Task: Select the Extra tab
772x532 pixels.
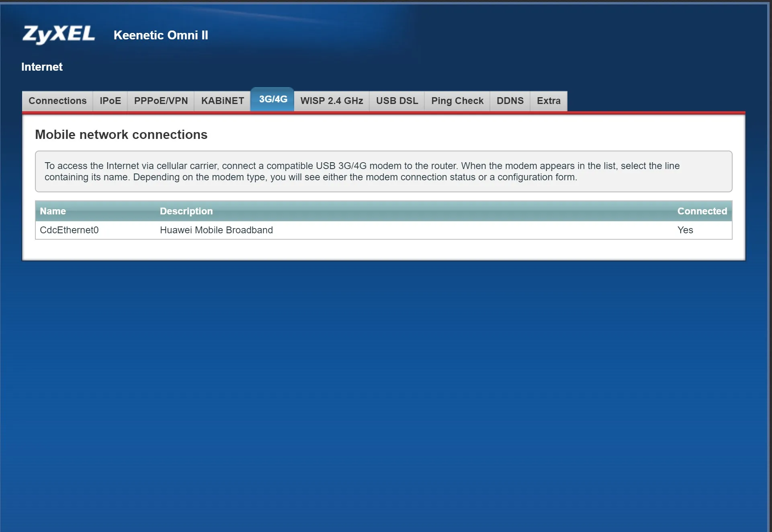Action: point(549,101)
